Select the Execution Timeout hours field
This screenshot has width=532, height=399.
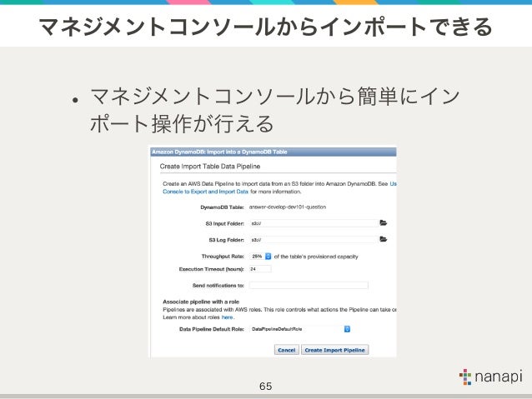coord(260,269)
